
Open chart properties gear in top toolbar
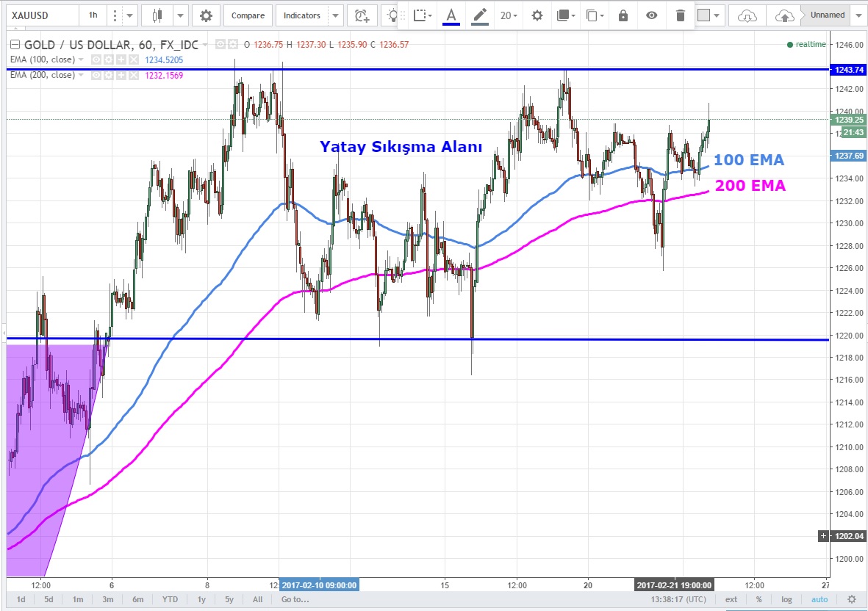[x=206, y=15]
